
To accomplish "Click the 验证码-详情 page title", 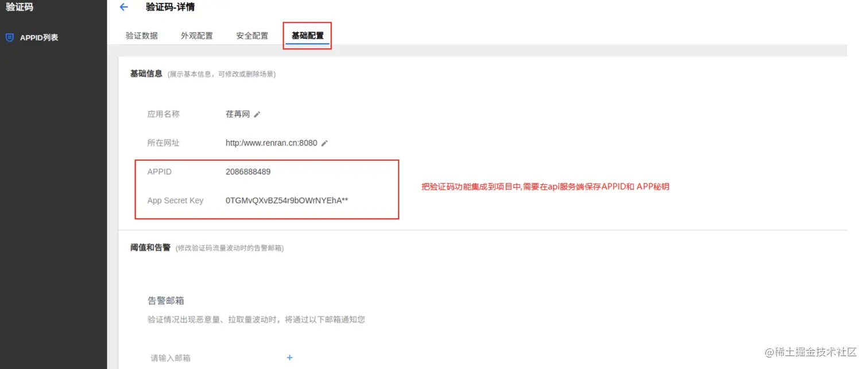I will (x=171, y=7).
